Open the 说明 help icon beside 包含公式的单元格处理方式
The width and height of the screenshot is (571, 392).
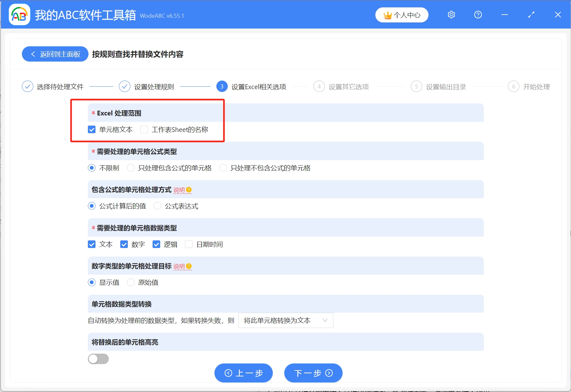coord(188,190)
